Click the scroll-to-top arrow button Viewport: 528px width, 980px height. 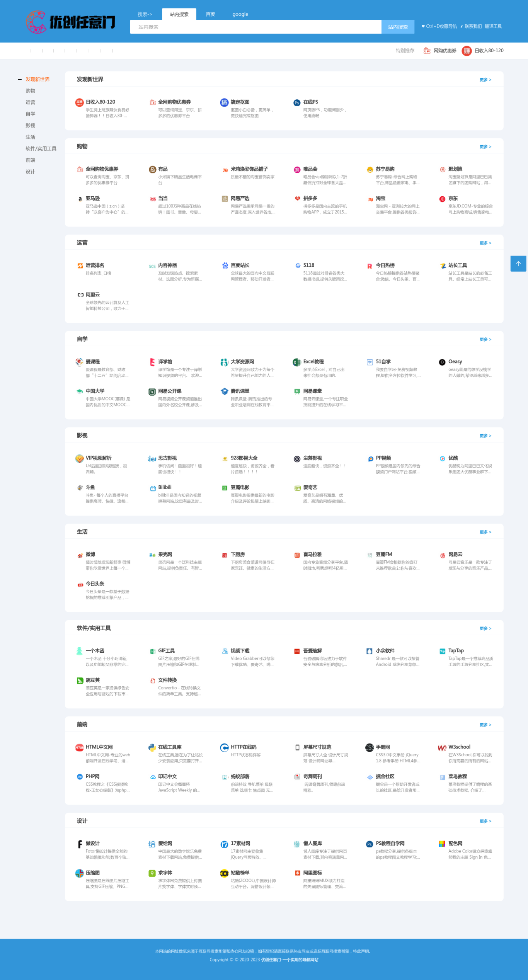[x=518, y=264]
